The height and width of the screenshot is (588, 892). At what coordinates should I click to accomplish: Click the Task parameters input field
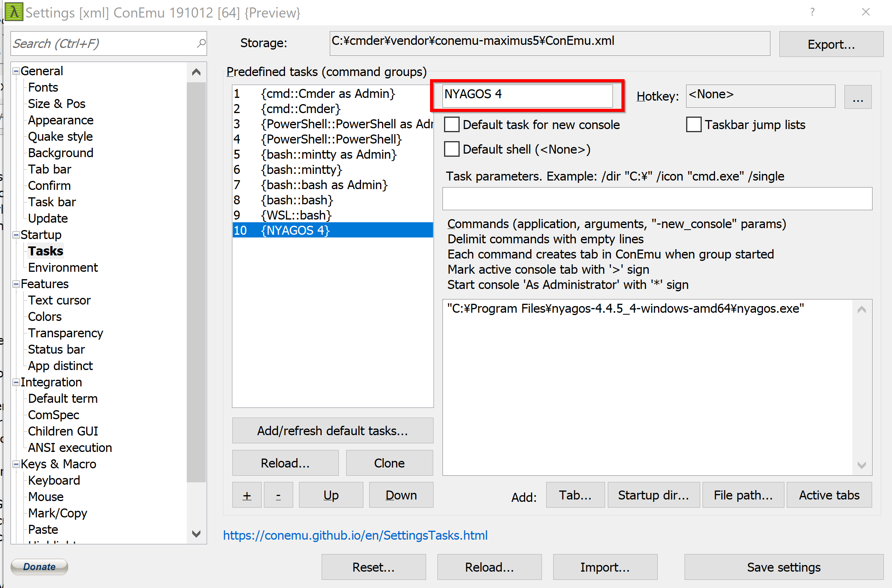657,198
